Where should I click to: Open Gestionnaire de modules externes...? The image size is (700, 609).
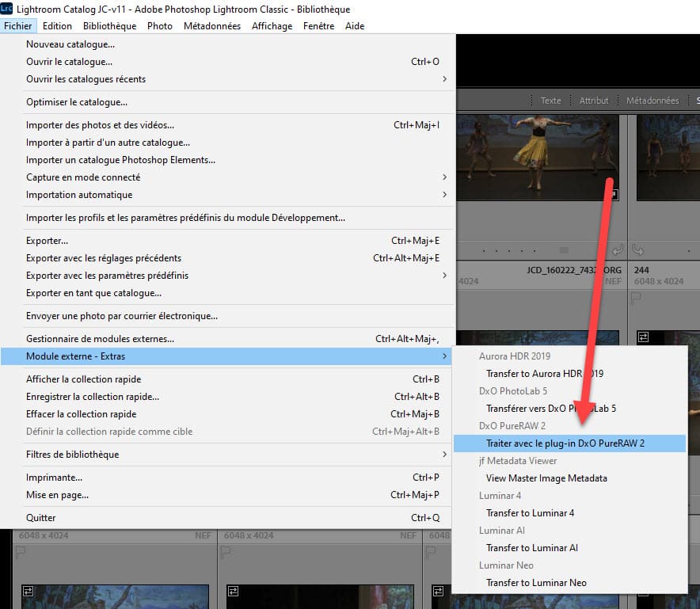(228, 339)
